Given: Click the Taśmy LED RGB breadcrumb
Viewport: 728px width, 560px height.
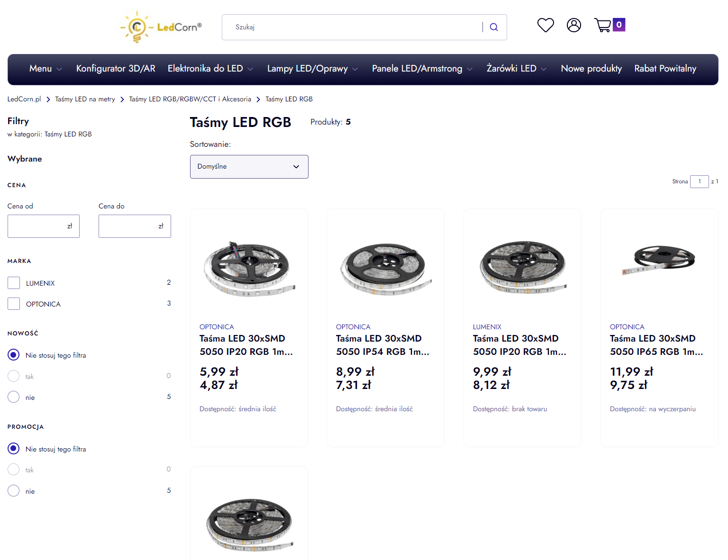Looking at the screenshot, I should 289,99.
